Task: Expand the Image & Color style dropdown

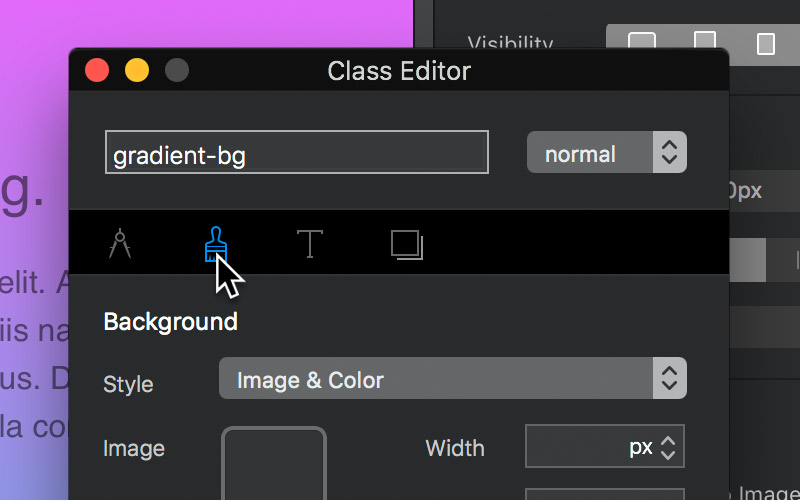Action: coord(453,379)
